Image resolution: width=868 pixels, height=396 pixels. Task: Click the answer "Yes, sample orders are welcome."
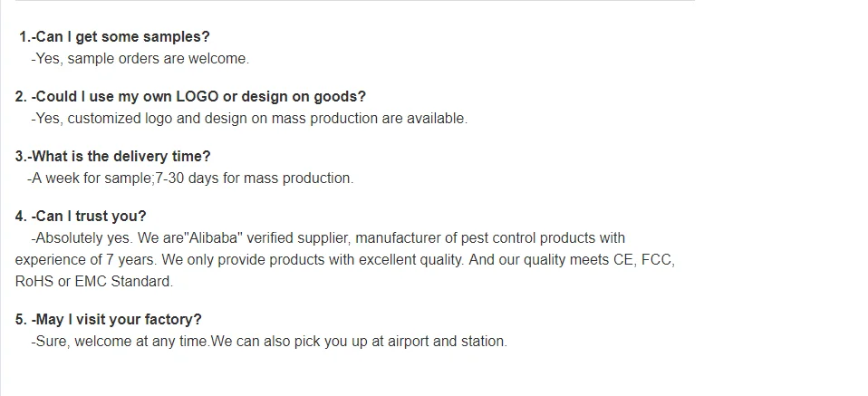tap(140, 59)
